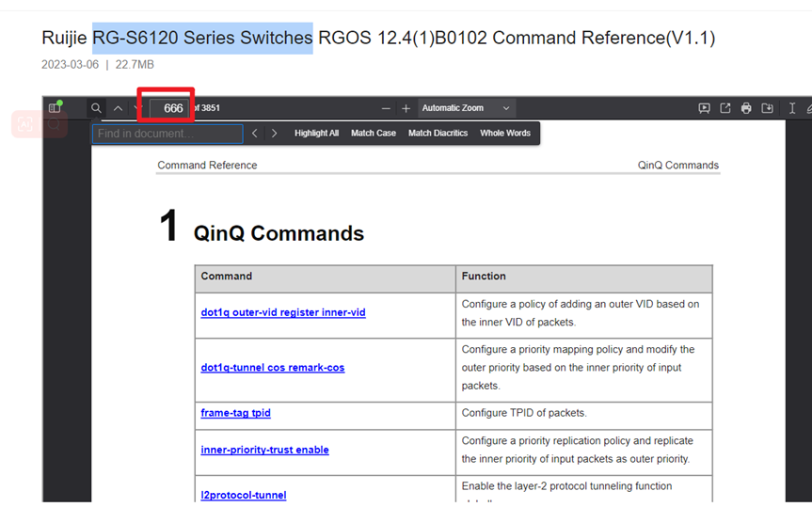Toggle Match Diacritics option
The width and height of the screenshot is (812, 507).
(438, 133)
